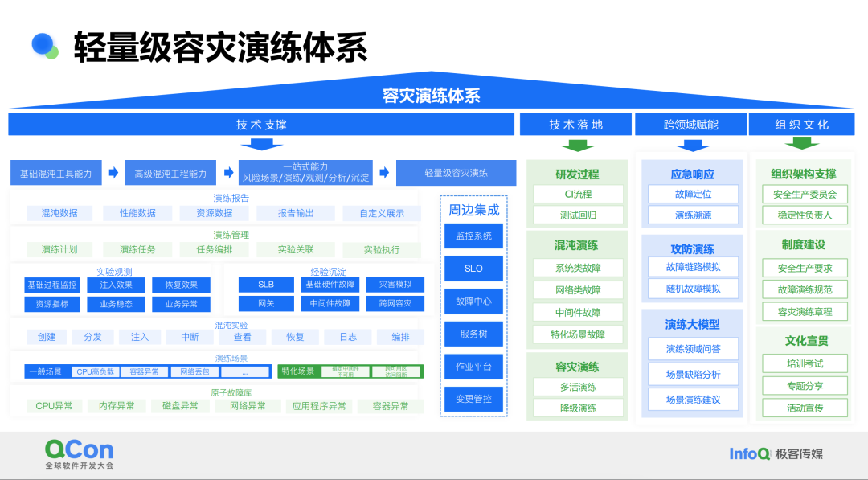Click the 分发 experiment cell

tap(92, 337)
